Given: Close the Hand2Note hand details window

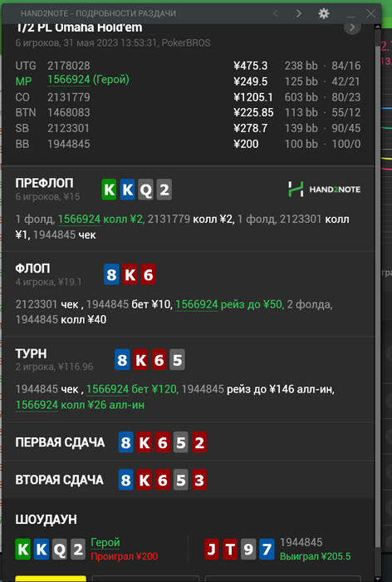Looking at the screenshot, I should [370, 14].
